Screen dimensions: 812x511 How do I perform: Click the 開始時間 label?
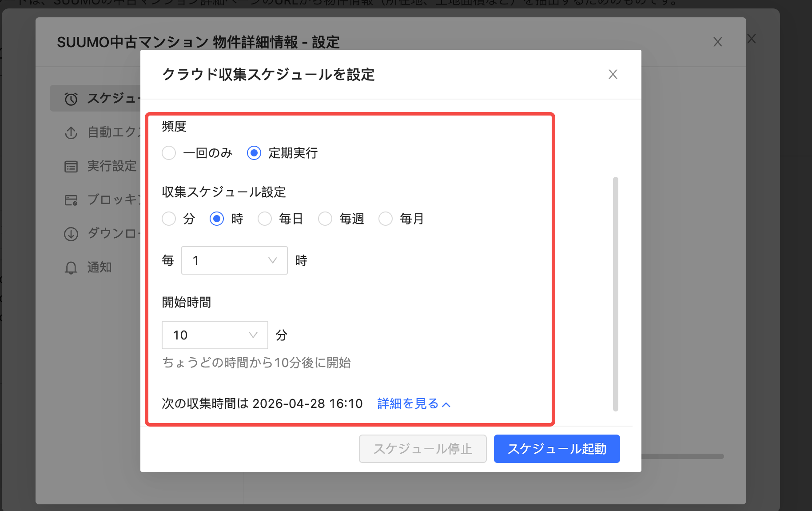tap(187, 302)
